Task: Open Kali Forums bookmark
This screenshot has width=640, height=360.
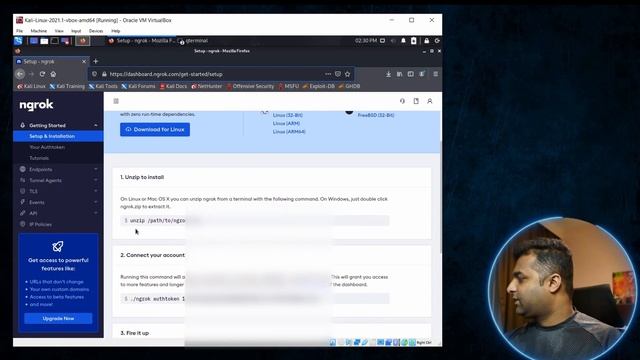Action: click(x=138, y=87)
